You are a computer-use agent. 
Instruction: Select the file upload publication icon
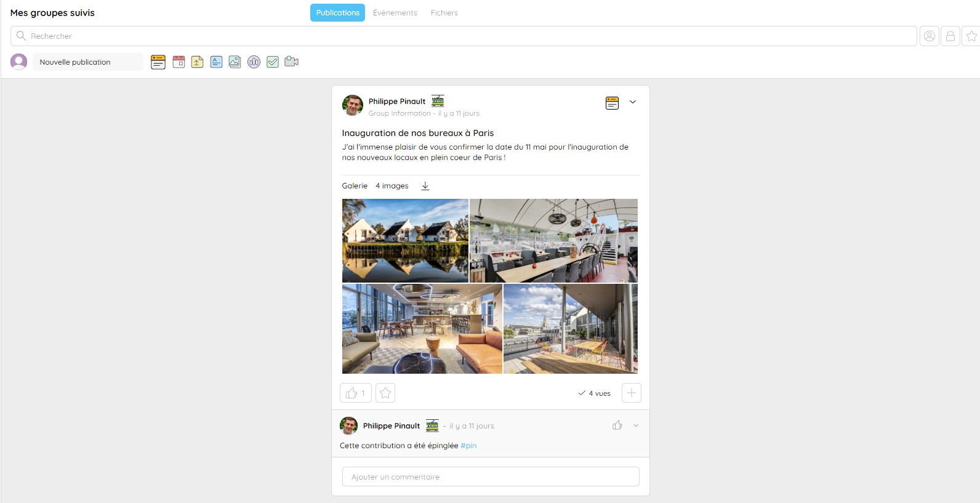point(197,62)
